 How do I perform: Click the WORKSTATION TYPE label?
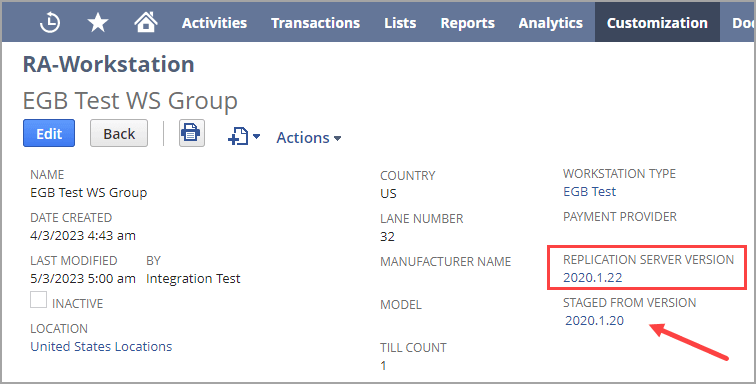[620, 174]
